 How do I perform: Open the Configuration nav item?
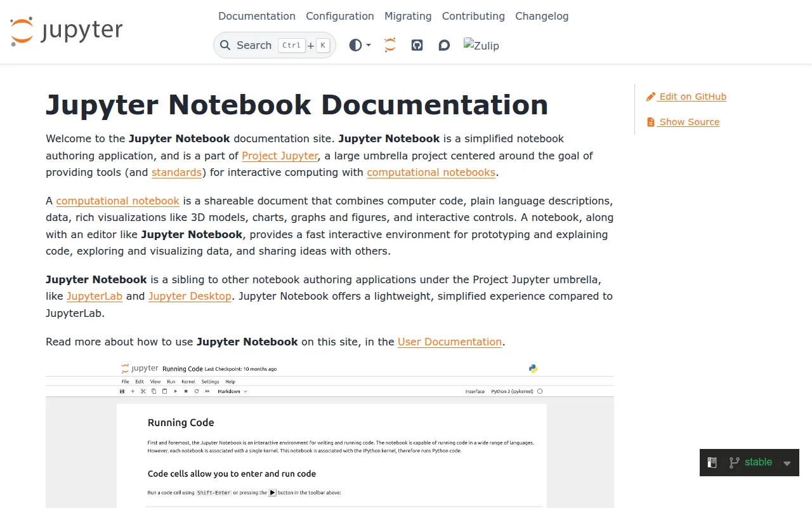coord(340,16)
